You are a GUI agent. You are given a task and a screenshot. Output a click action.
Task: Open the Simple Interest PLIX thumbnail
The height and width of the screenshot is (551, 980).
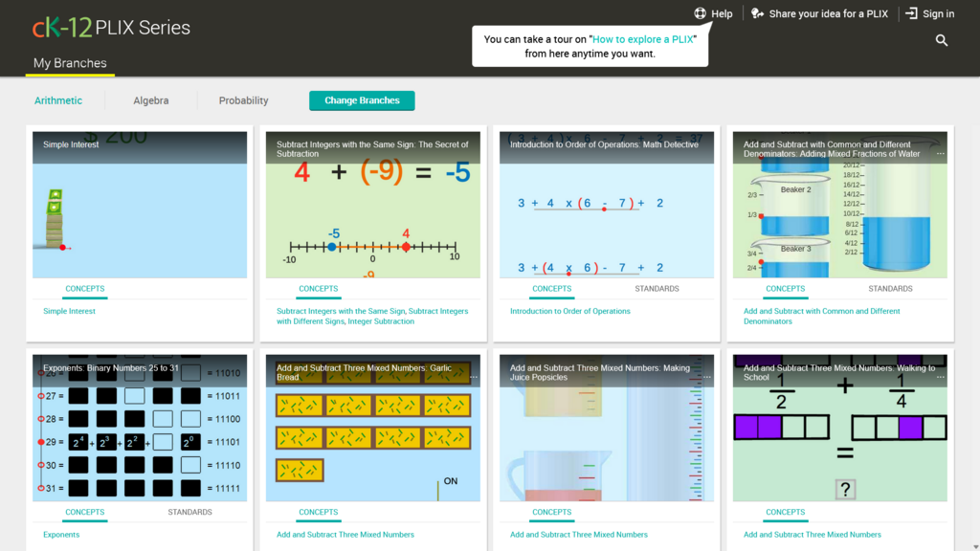coord(140,220)
